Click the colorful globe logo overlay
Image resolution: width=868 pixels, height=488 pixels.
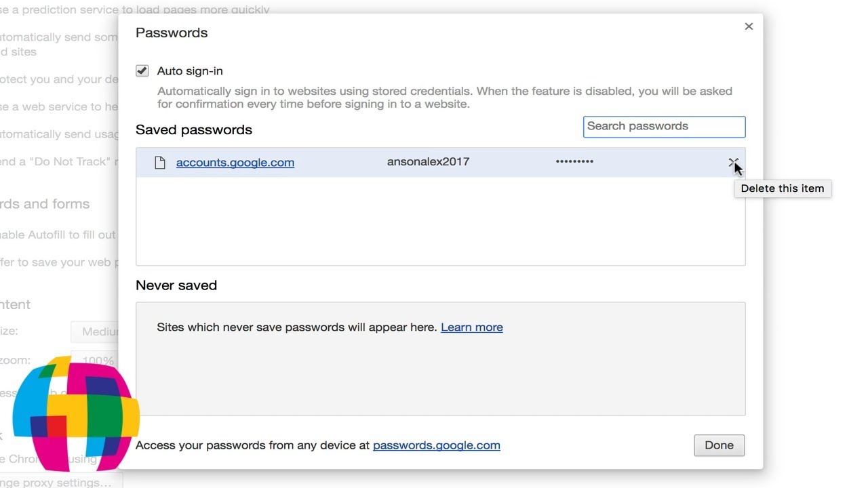75,415
